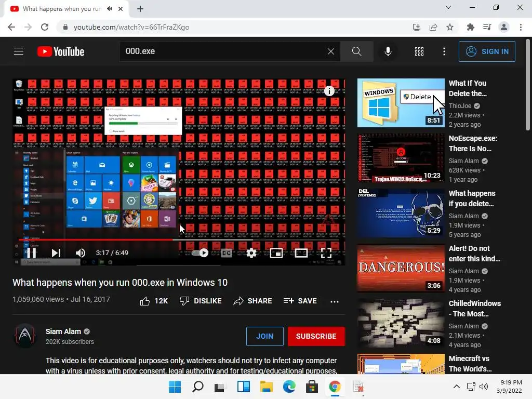Skip to the next video
This screenshot has width=532, height=399.
point(56,253)
